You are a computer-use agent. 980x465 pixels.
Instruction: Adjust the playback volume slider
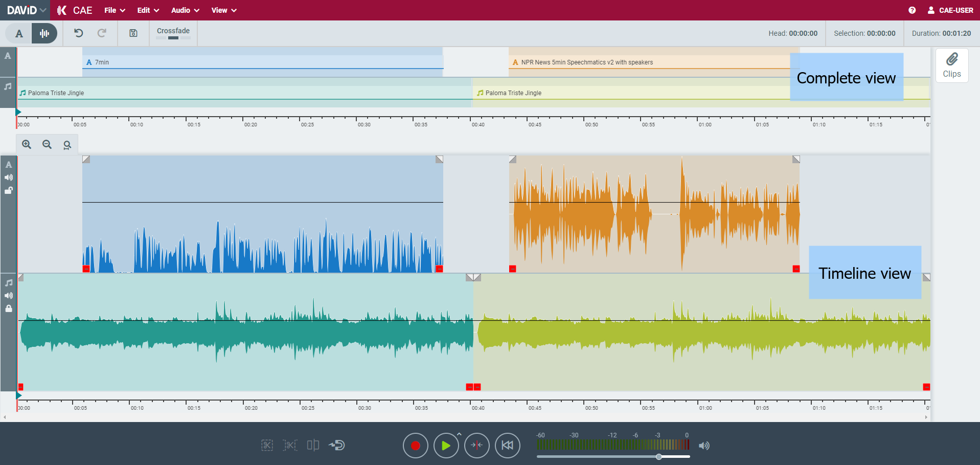pyautogui.click(x=658, y=457)
